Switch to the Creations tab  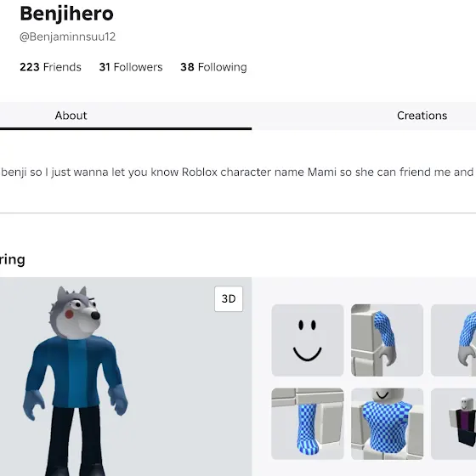click(x=422, y=116)
